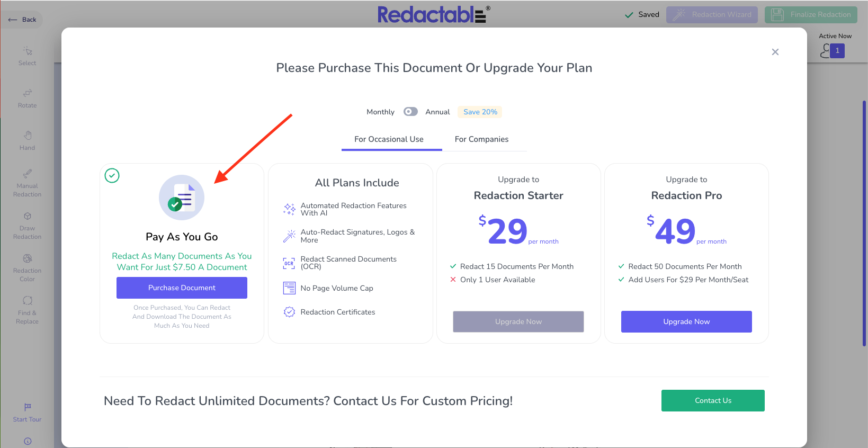Click the info icon at sidebar bottom
The height and width of the screenshot is (448, 868).
coord(28,441)
